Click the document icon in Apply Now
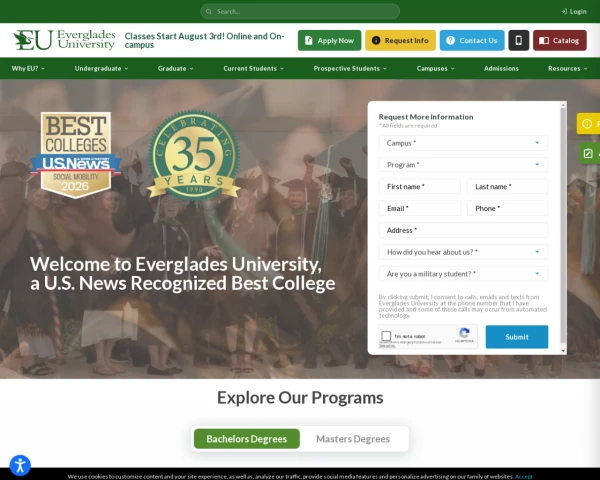This screenshot has height=480, width=600. pos(308,40)
